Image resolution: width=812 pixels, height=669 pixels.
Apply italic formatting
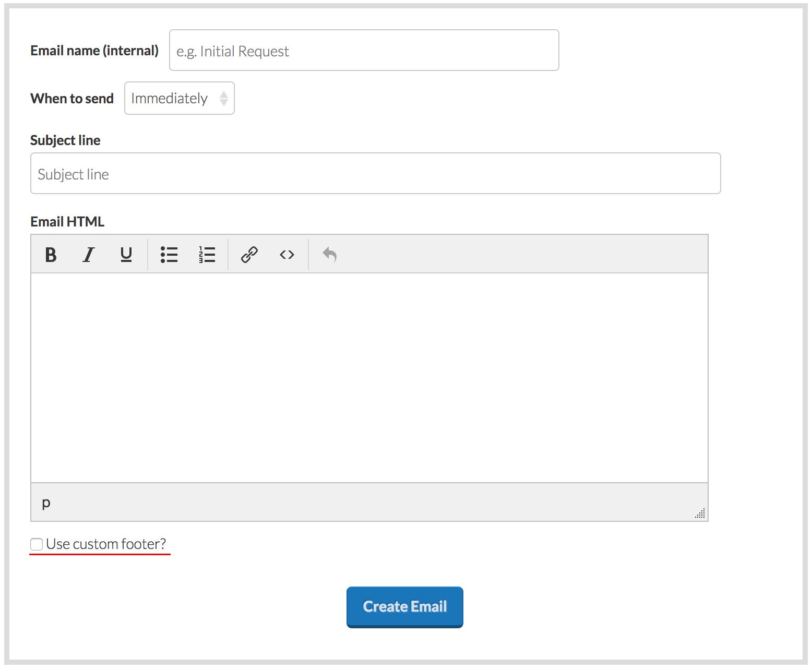point(89,255)
